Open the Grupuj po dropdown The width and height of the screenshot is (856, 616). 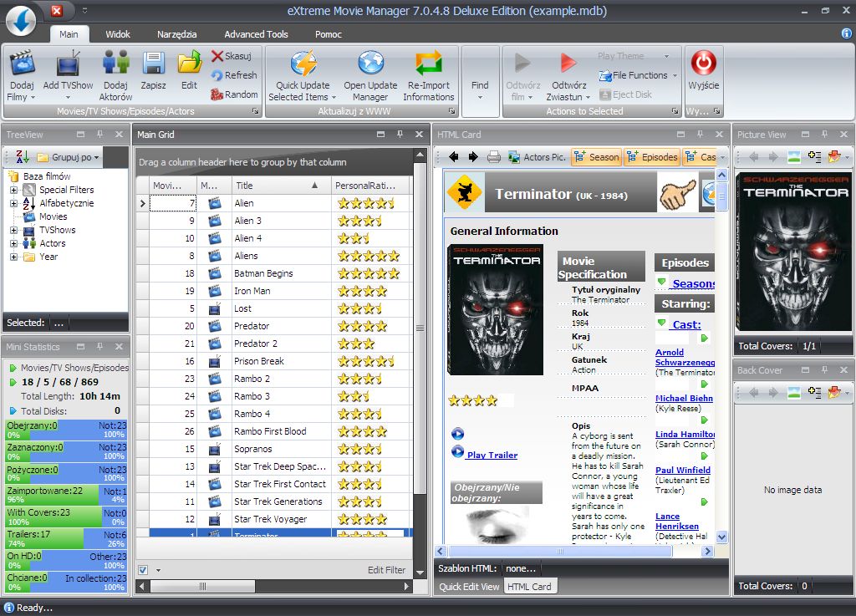pyautogui.click(x=69, y=157)
